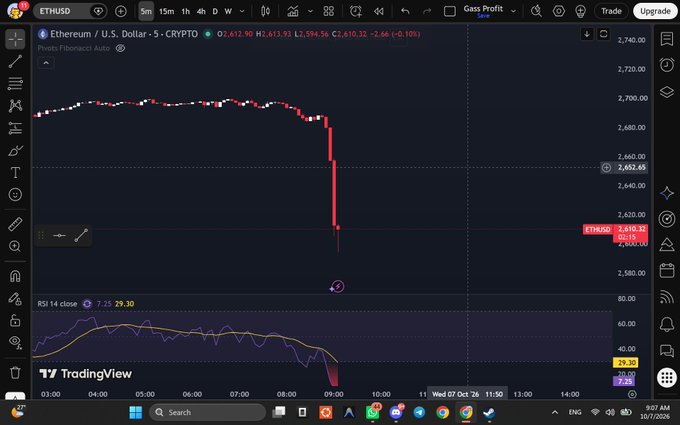Open the watchlist panel
The image size is (680, 425).
[x=667, y=39]
